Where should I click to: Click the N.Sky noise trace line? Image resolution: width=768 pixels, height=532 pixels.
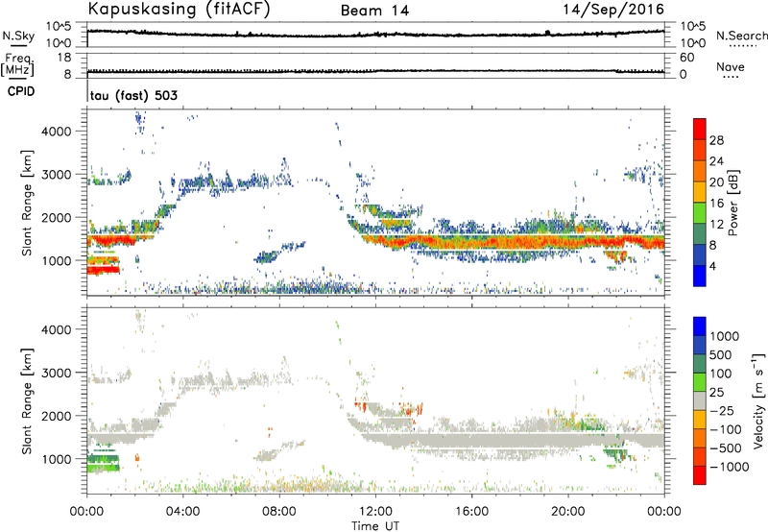click(x=375, y=35)
